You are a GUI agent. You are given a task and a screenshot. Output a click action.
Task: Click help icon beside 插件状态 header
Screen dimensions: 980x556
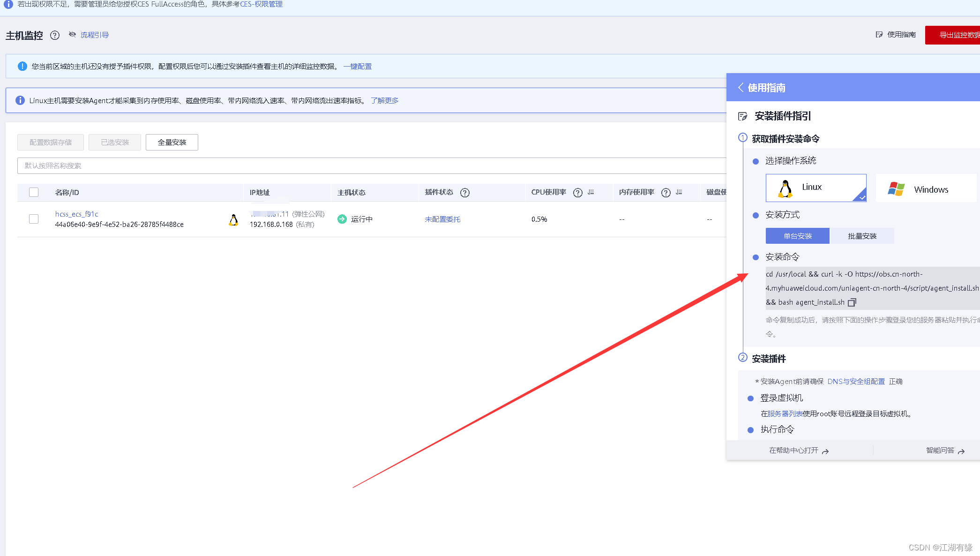click(464, 193)
